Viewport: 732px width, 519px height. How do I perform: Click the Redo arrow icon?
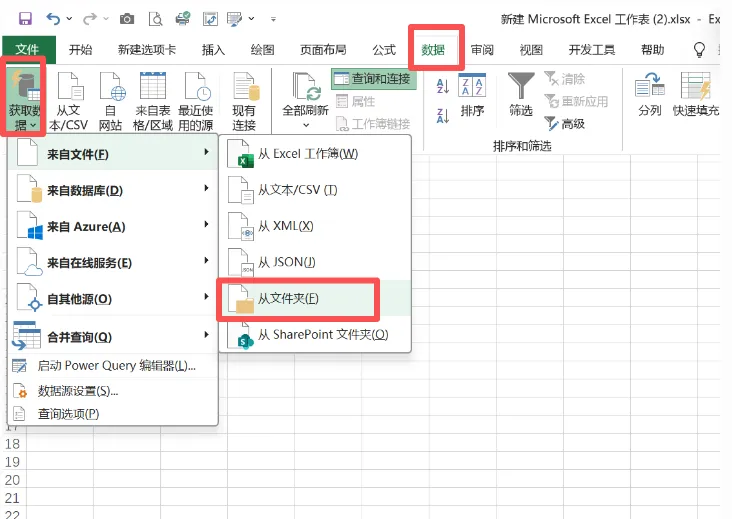point(89,19)
